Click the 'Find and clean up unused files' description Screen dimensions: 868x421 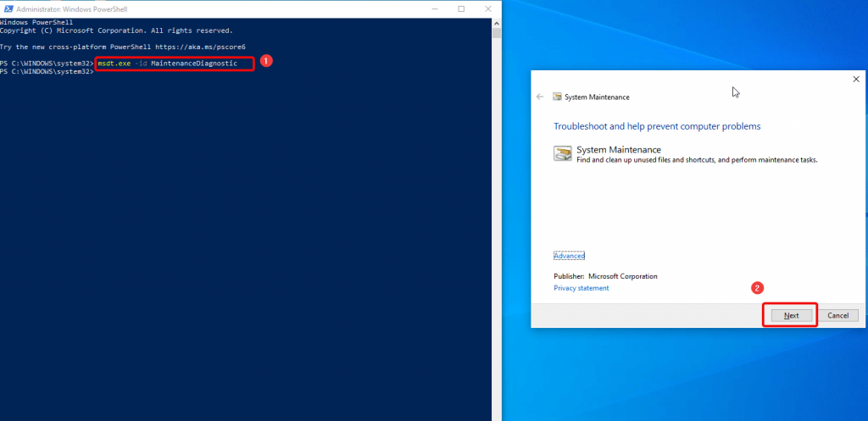[x=697, y=160]
